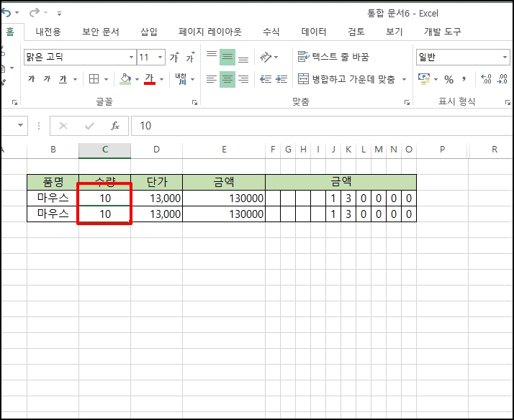Screen dimensions: 514x420
Task: Open font color dropdown arrow
Action: pos(161,79)
